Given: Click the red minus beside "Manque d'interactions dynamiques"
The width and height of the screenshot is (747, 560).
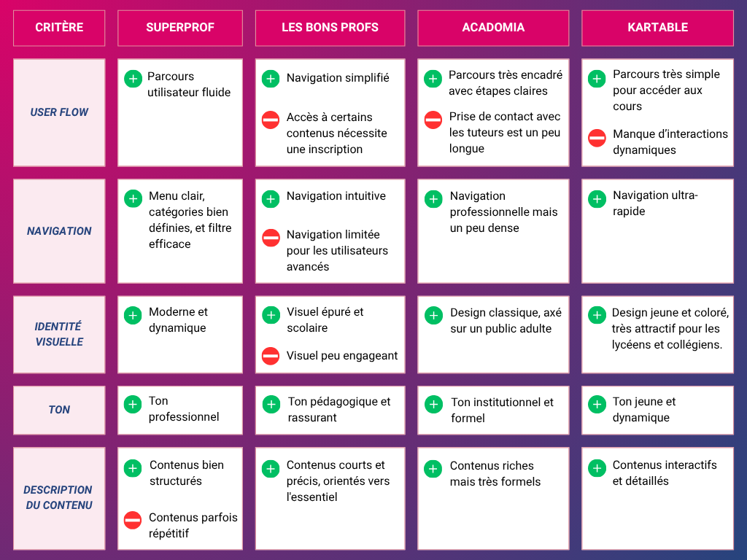Looking at the screenshot, I should (x=597, y=137).
